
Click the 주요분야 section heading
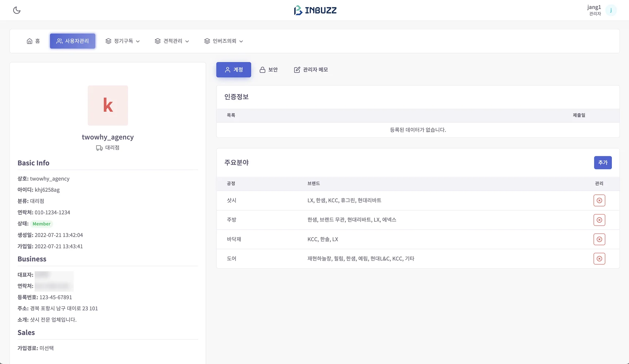[x=237, y=162]
